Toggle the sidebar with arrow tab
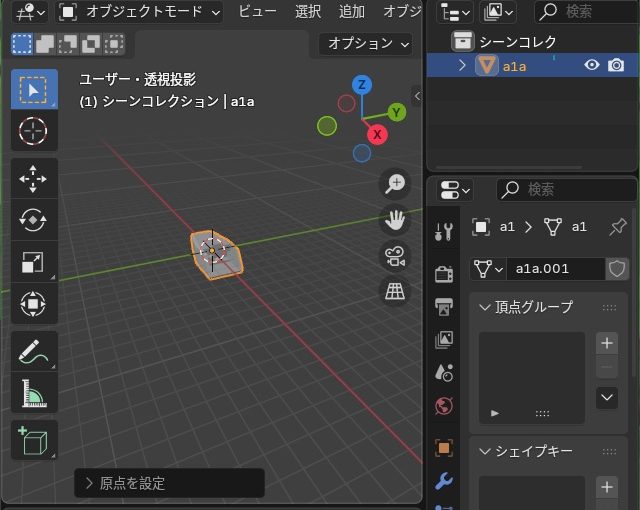The height and width of the screenshot is (510, 640). (x=417, y=96)
